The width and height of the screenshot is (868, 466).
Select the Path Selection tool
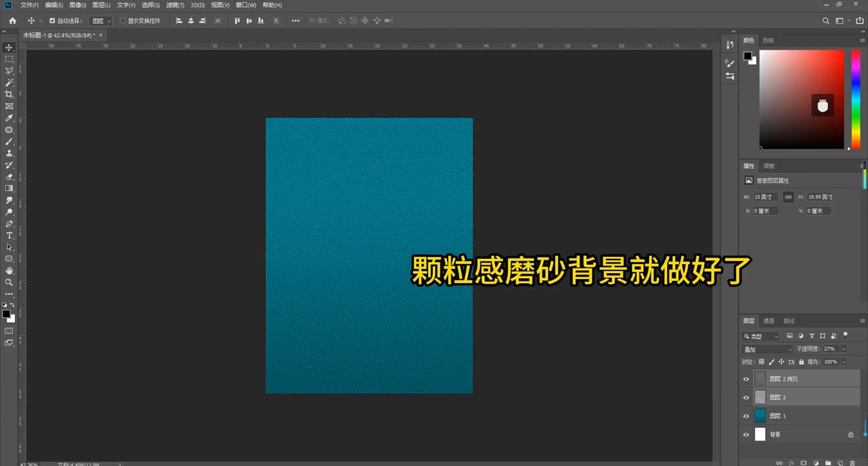9,247
